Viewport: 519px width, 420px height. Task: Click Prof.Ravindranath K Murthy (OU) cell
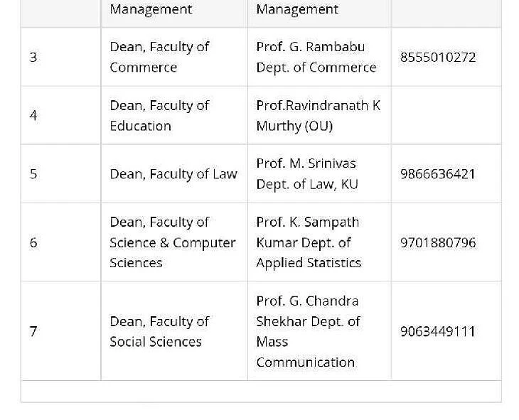(319, 116)
